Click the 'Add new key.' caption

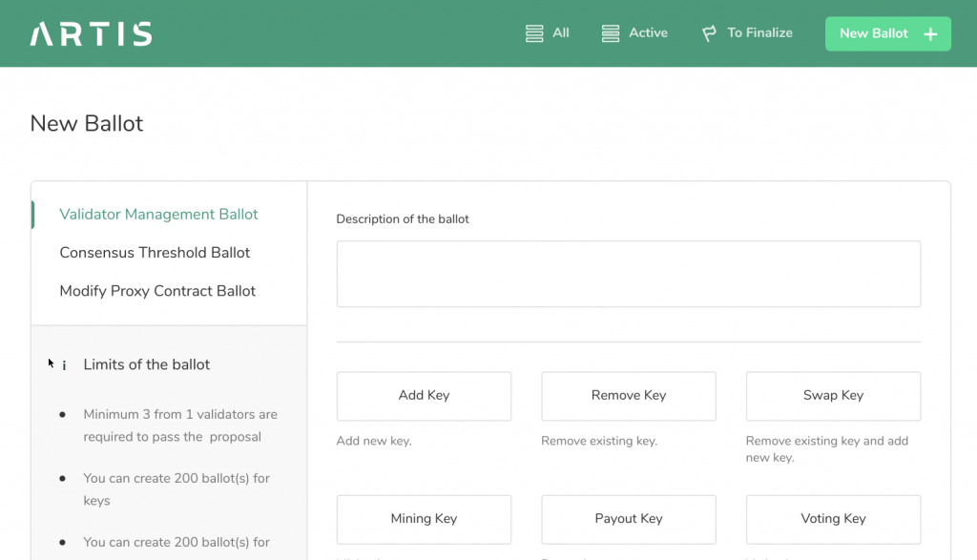coord(374,441)
